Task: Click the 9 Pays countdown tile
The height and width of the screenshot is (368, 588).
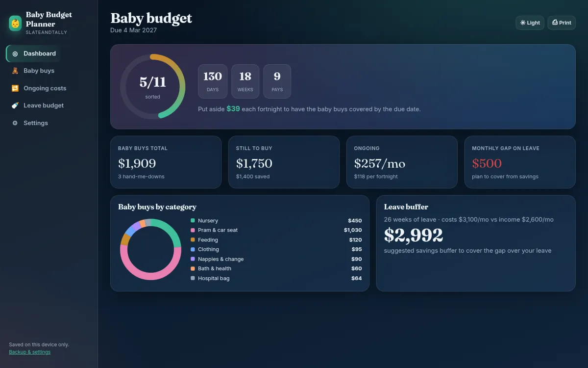Action: coord(277,81)
